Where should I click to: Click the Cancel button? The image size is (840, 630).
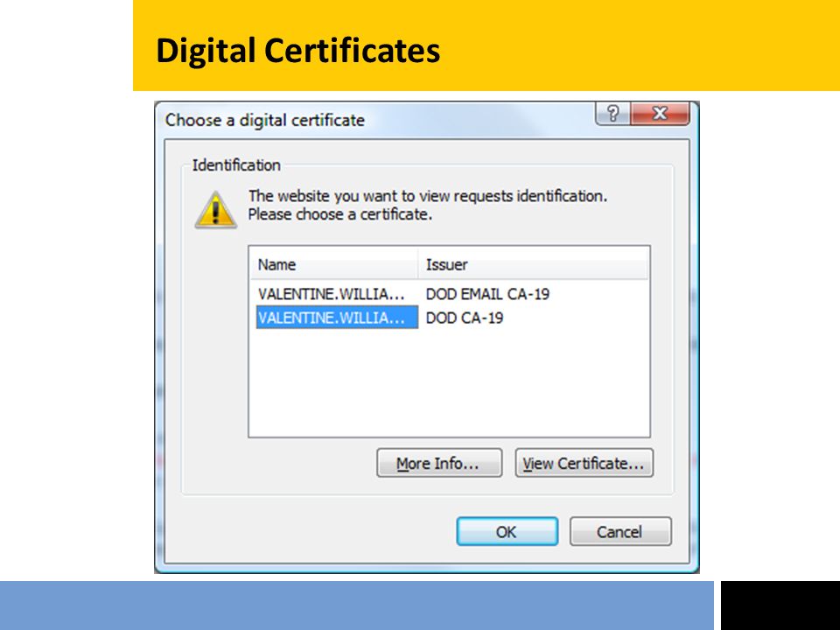tap(619, 531)
